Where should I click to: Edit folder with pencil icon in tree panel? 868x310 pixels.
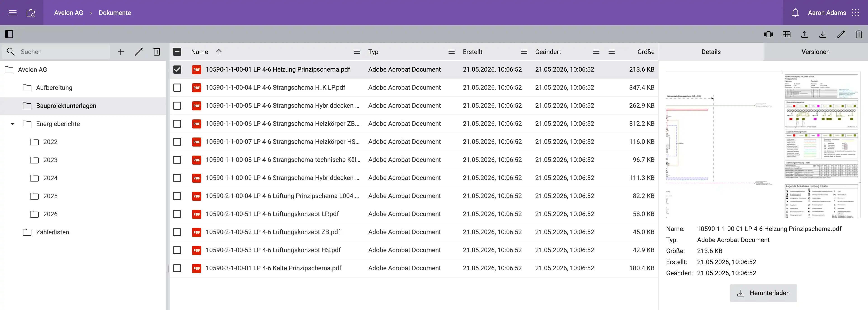139,52
